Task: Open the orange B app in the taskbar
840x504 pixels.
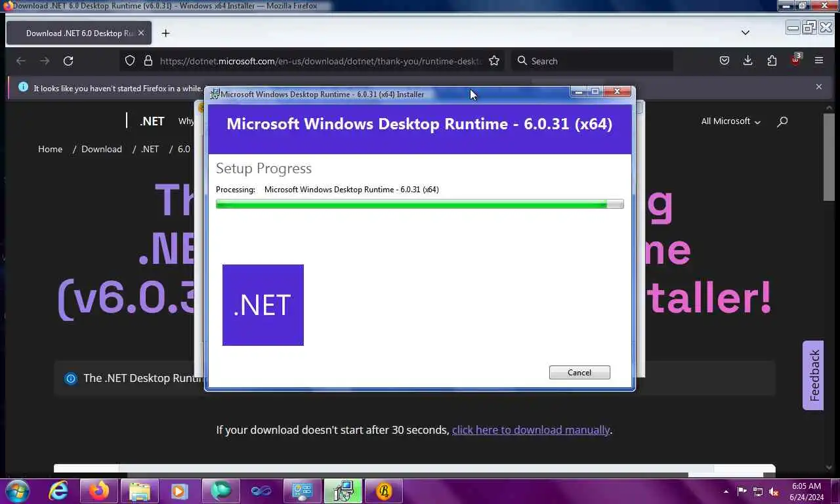Action: pos(384,491)
